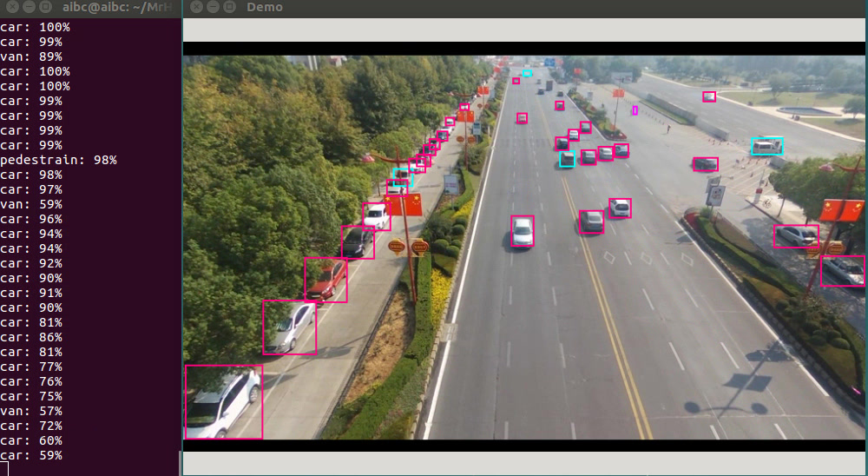Click the 'car: 59%' terminal line
This screenshot has width=868, height=476.
[31, 455]
